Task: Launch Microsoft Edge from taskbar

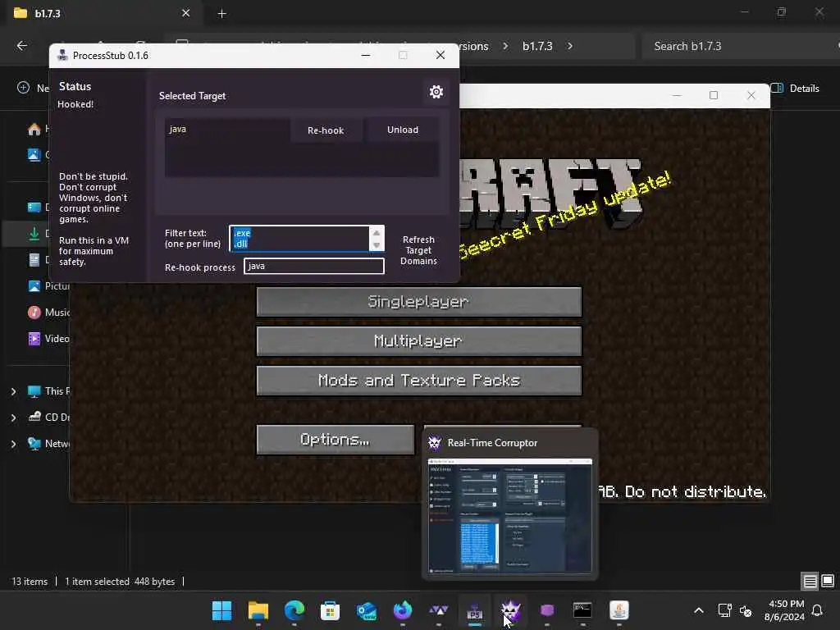Action: click(x=294, y=610)
